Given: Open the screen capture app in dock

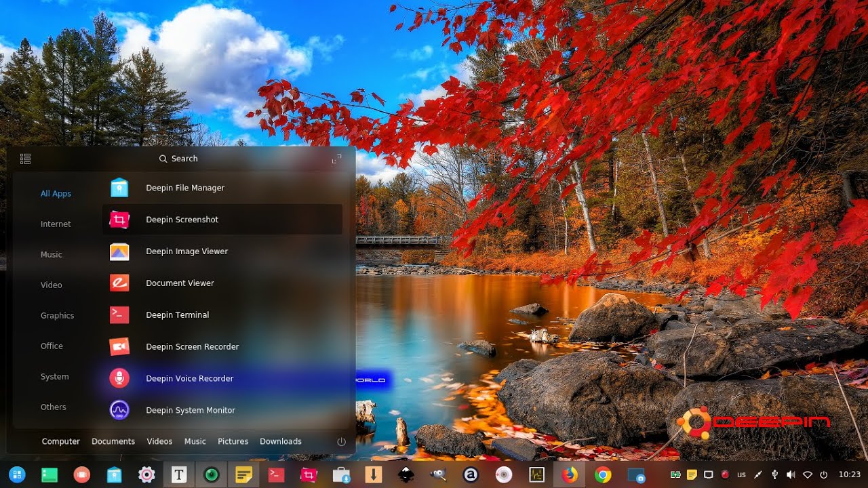Looking at the screenshot, I should click(x=636, y=475).
